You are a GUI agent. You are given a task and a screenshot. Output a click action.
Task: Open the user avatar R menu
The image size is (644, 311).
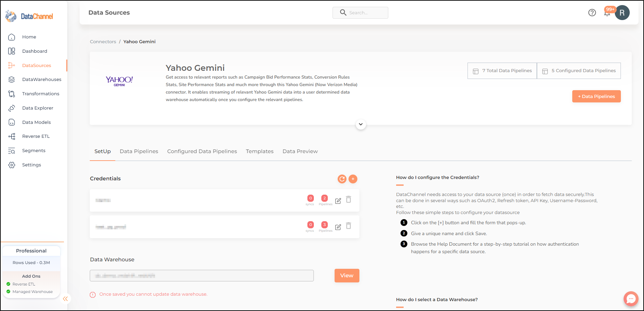pyautogui.click(x=622, y=13)
